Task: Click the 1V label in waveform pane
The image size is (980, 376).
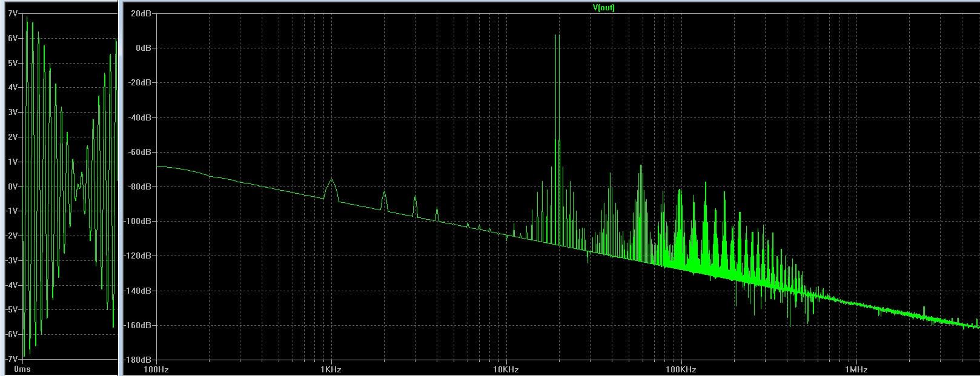Action: tap(13, 162)
